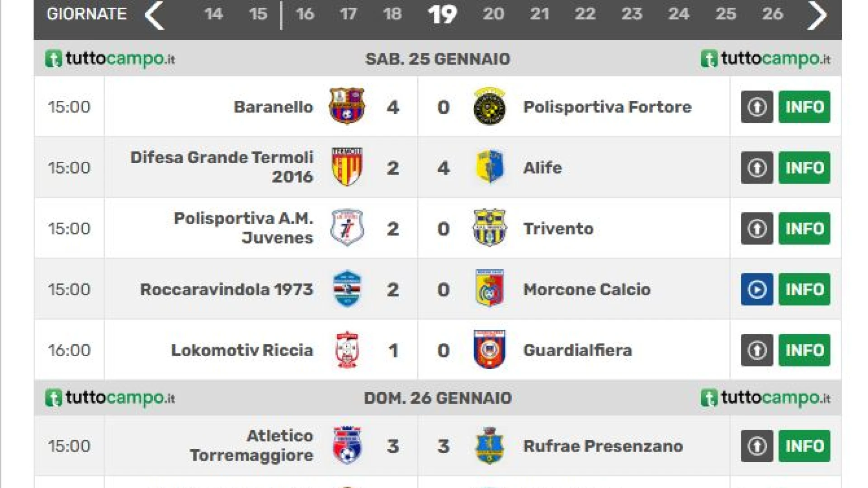868x488 pixels.
Task: Open INFO for Polisportiva A.M. Juvenes match
Action: tap(804, 229)
